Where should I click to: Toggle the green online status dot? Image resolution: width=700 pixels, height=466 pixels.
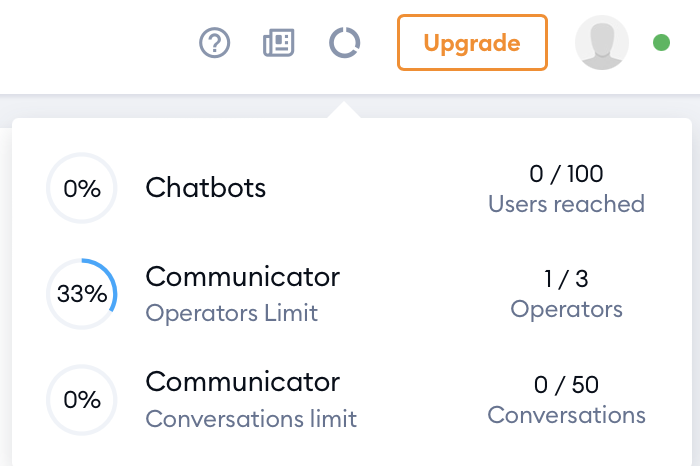pyautogui.click(x=661, y=43)
